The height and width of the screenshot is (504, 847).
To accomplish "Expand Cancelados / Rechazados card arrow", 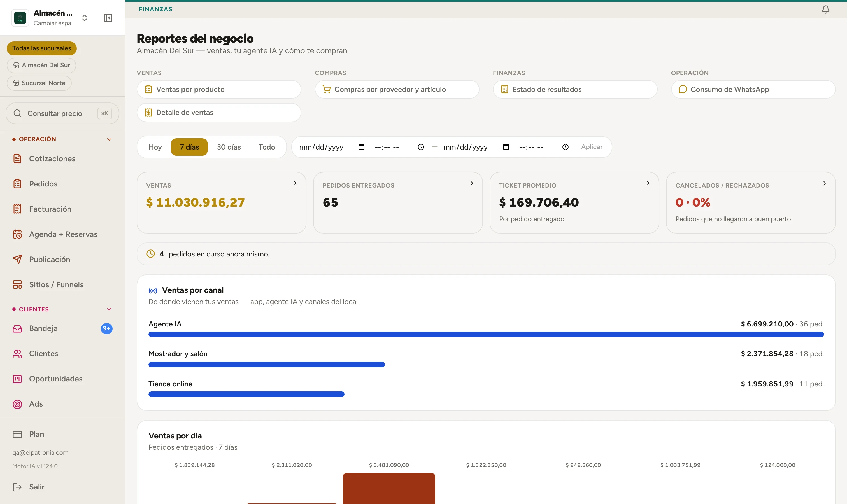I will coord(824,183).
